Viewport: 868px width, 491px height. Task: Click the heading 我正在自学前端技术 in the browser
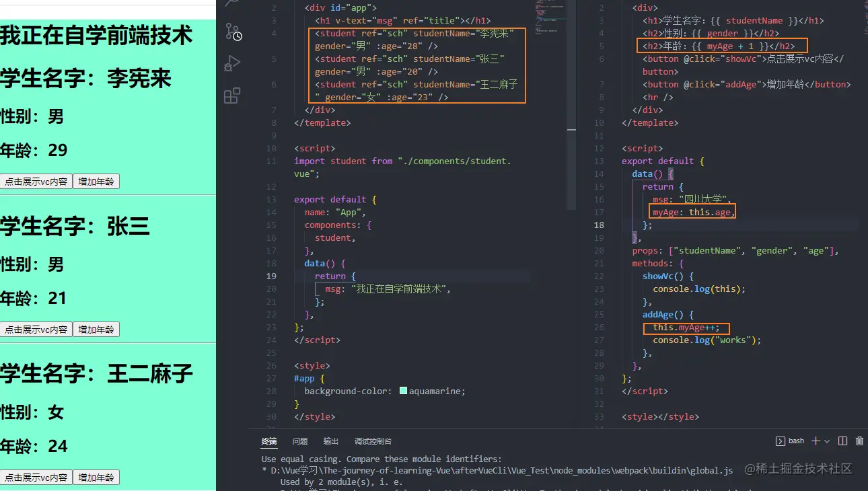[96, 35]
